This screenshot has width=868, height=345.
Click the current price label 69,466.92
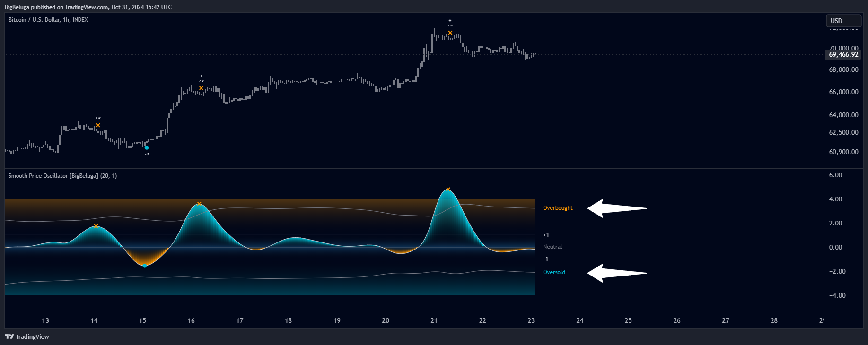[843, 55]
